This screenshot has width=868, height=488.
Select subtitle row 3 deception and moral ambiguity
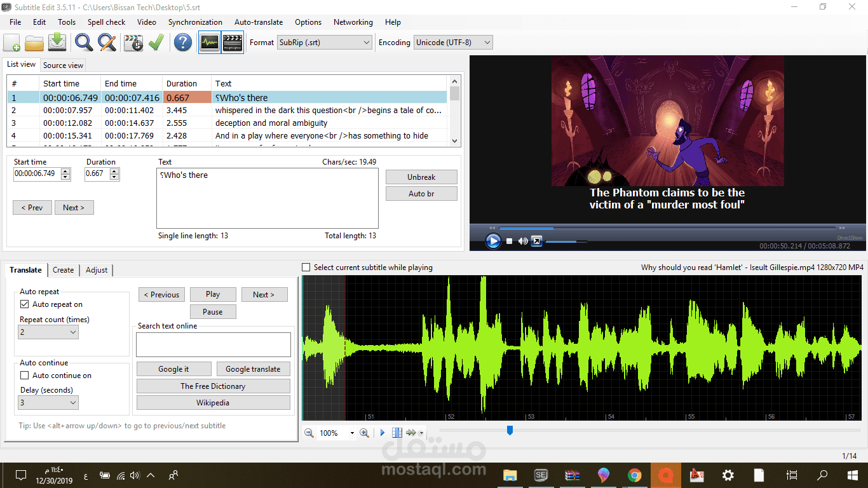click(227, 123)
